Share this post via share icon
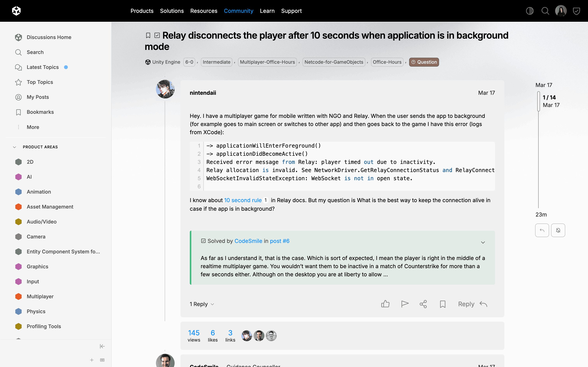The height and width of the screenshot is (367, 588). point(423,304)
